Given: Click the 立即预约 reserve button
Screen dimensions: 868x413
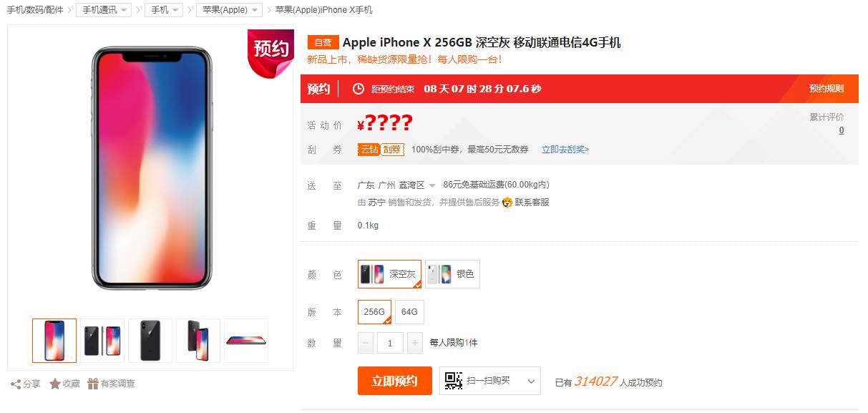Looking at the screenshot, I should coord(395,381).
